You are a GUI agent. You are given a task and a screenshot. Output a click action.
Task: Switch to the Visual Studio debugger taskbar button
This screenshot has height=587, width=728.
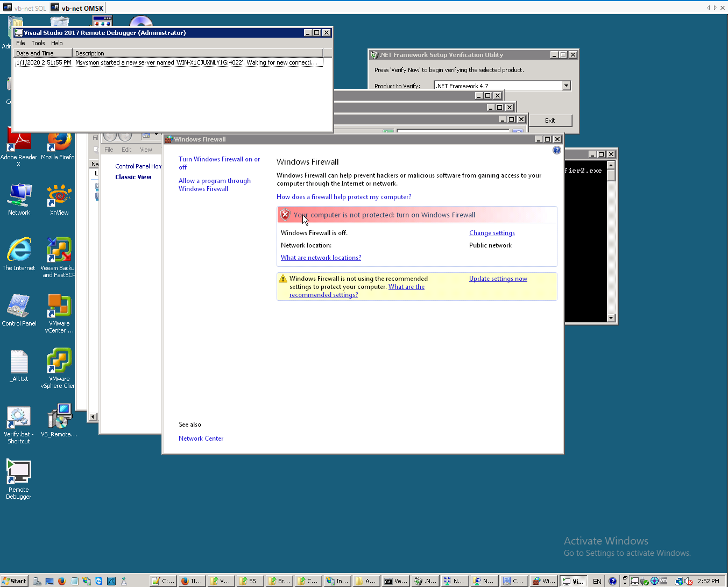[573, 581]
